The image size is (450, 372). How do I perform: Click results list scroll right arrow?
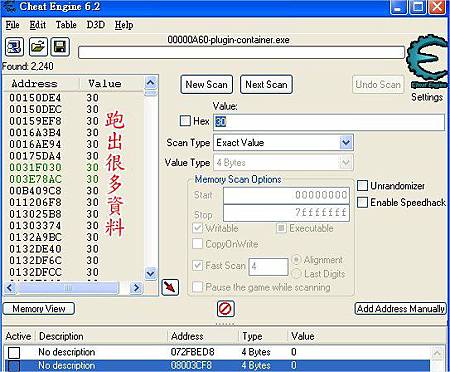(x=136, y=288)
